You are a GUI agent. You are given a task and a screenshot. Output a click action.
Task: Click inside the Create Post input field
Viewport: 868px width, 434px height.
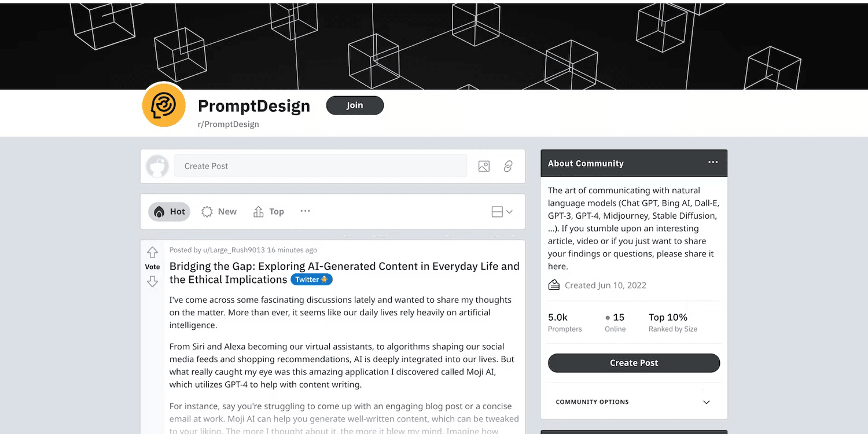(321, 166)
